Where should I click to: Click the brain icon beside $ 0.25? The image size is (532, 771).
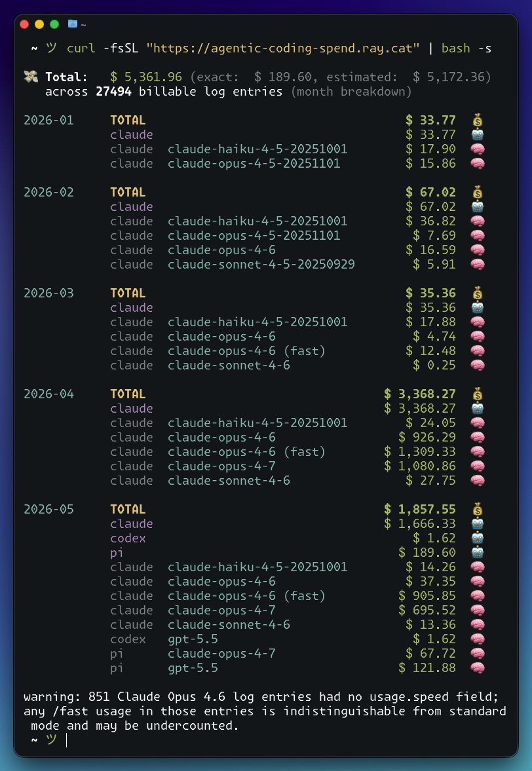coord(478,366)
